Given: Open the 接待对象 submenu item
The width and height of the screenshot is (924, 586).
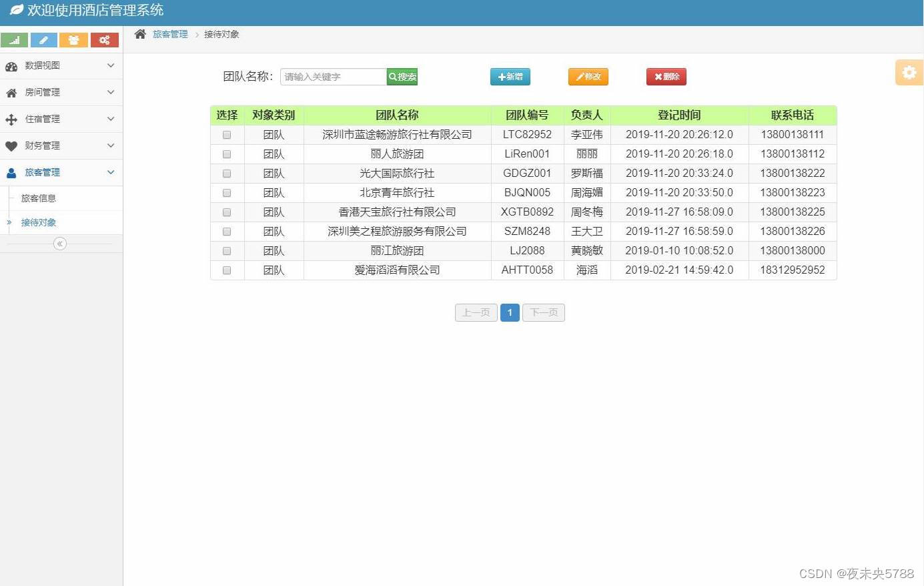Looking at the screenshot, I should pyautogui.click(x=39, y=222).
